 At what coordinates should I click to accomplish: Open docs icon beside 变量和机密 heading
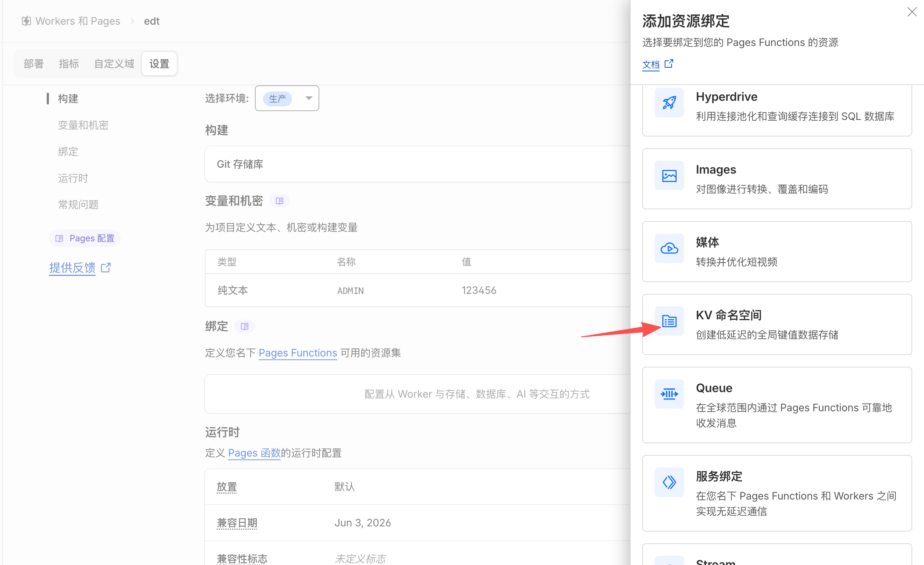click(280, 201)
